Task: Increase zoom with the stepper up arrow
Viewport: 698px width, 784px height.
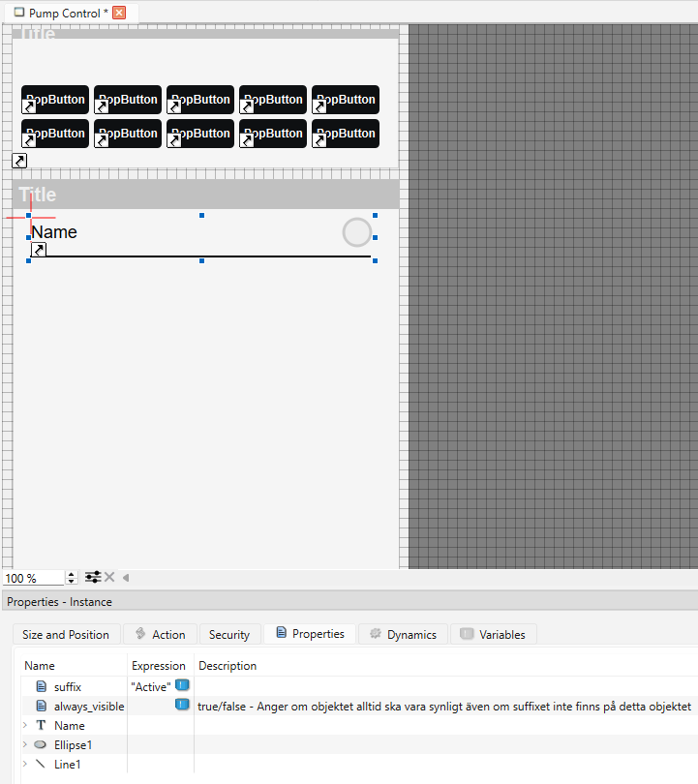Action: (71, 574)
